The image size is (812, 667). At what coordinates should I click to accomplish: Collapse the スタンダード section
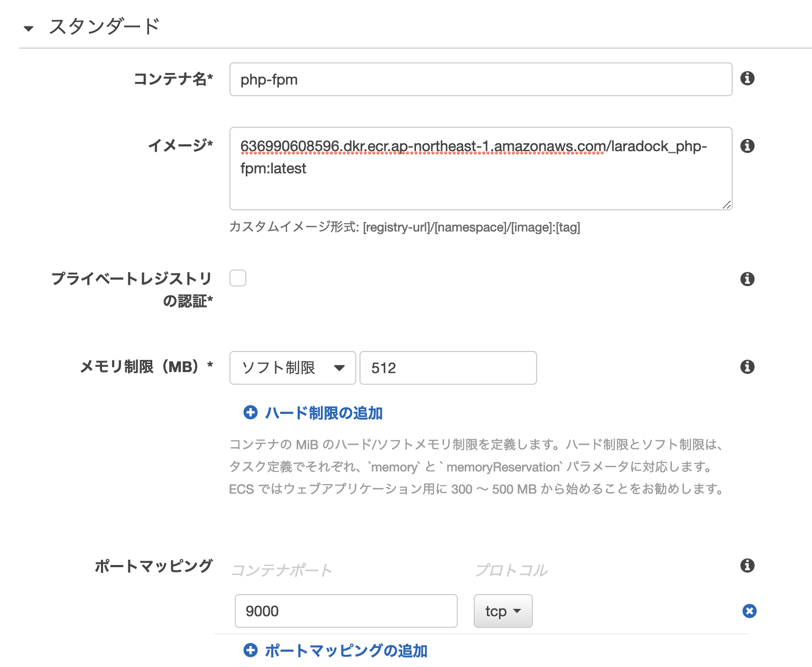coord(29,28)
